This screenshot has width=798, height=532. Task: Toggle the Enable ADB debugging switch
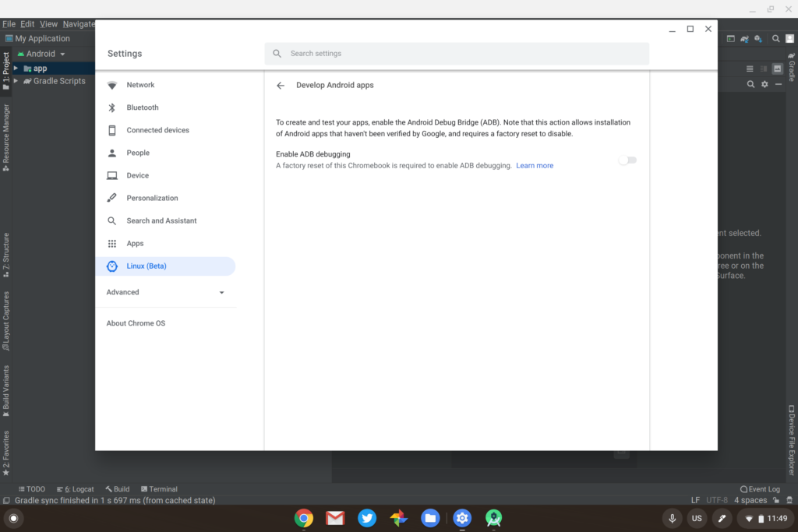tap(627, 160)
